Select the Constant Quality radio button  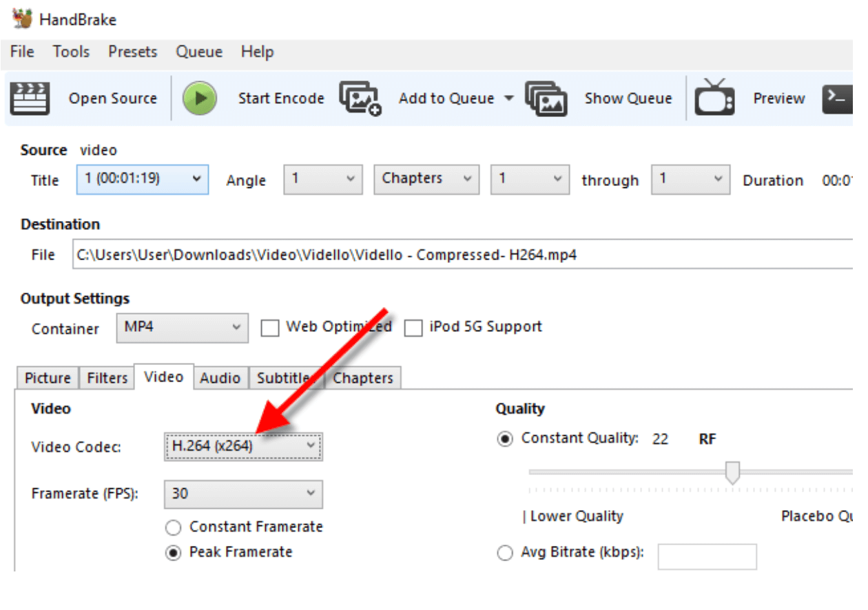(505, 439)
